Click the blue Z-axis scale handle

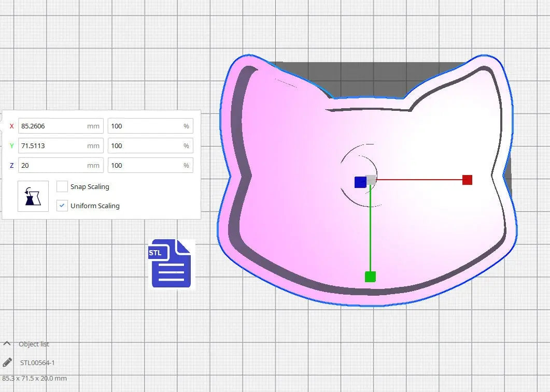point(360,182)
